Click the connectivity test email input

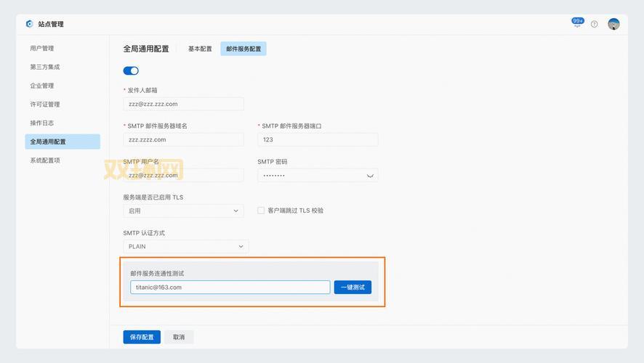coord(230,287)
